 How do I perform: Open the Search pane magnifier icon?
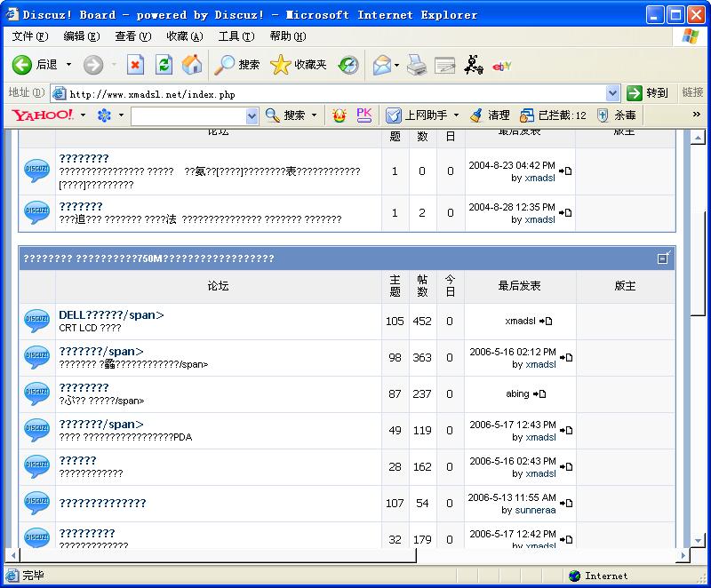pyautogui.click(x=224, y=65)
